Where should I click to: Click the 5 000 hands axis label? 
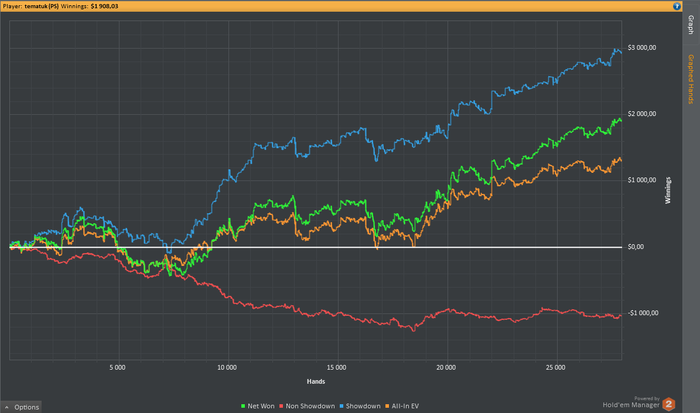[117, 367]
